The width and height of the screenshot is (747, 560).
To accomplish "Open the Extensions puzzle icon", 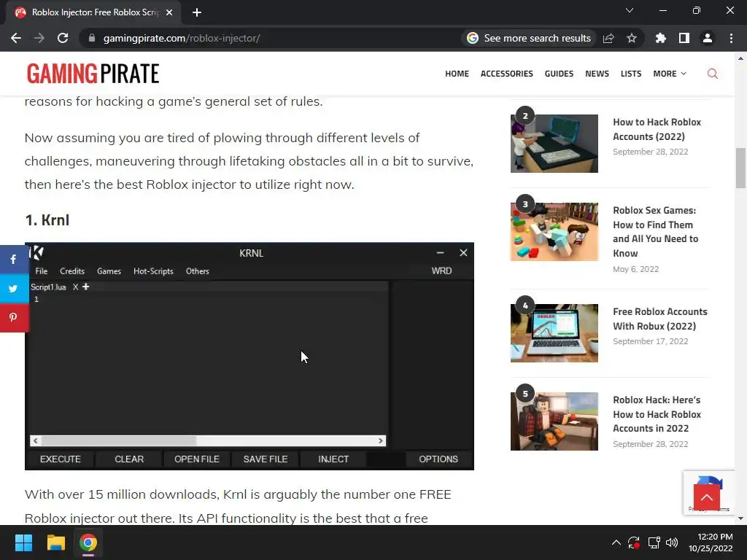I will coord(661,38).
